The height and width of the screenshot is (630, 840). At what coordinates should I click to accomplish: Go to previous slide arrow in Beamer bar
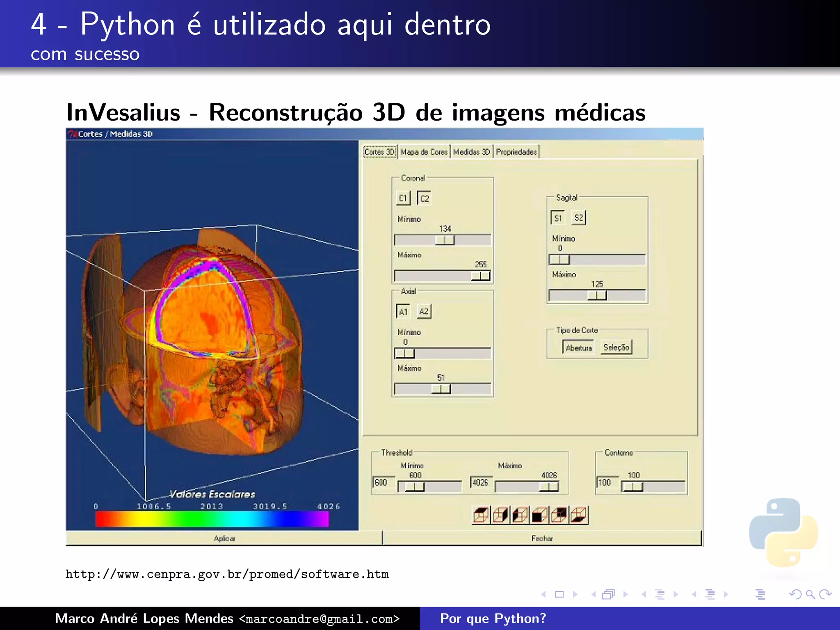543,594
